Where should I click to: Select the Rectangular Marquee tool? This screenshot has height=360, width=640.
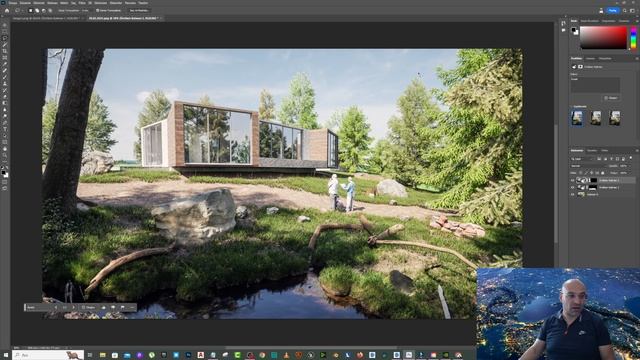click(5, 31)
